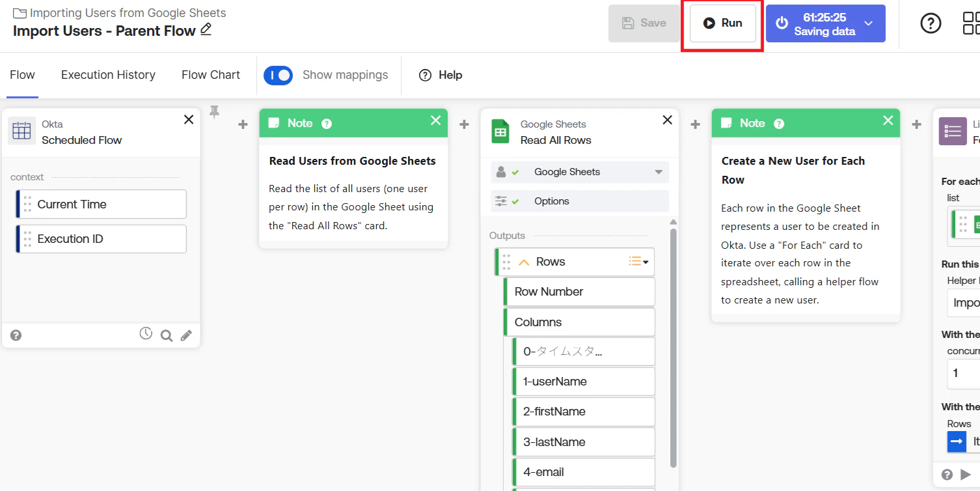Click the Okta Scheduled Flow calendar icon
This screenshot has width=980, height=491.
tap(21, 131)
